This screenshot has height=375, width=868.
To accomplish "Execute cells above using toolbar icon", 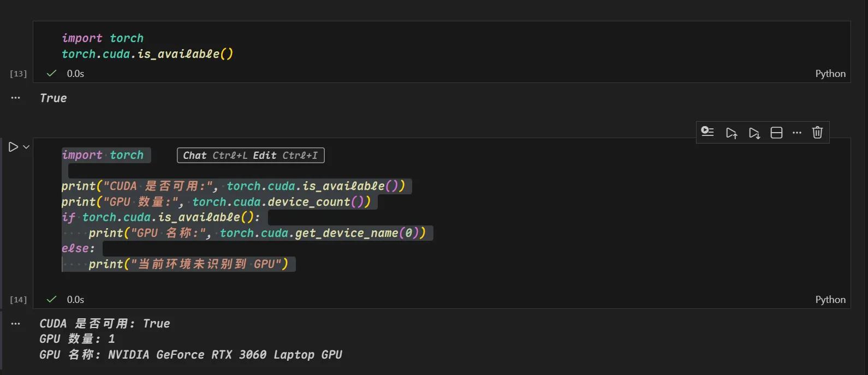I will (732, 133).
